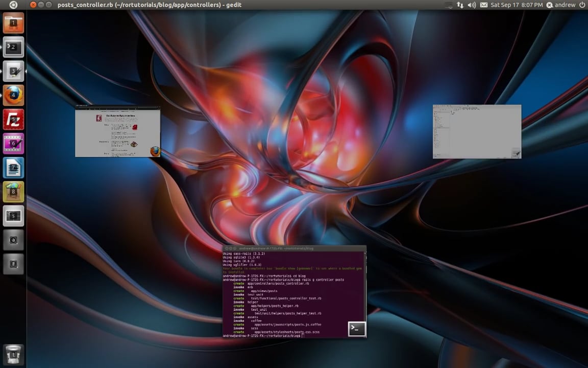588x368 pixels.
Task: Open gedit text editor in the launcher
Action: 14,72
